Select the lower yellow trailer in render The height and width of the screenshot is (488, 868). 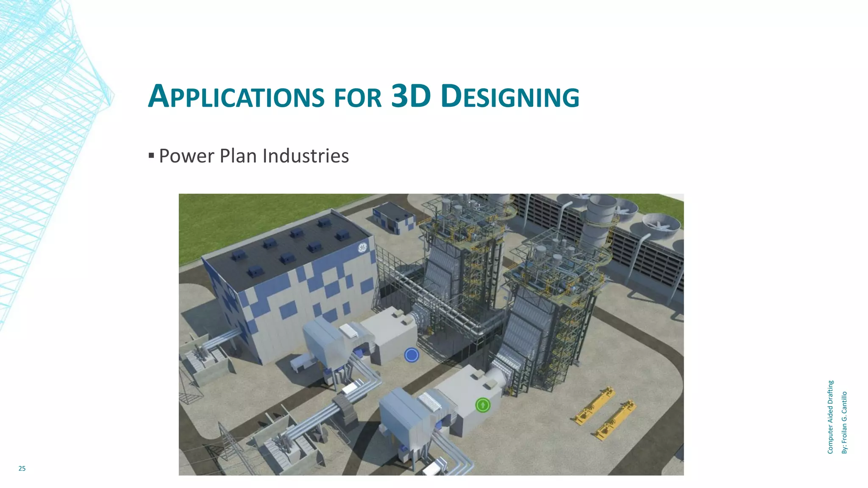(x=615, y=420)
